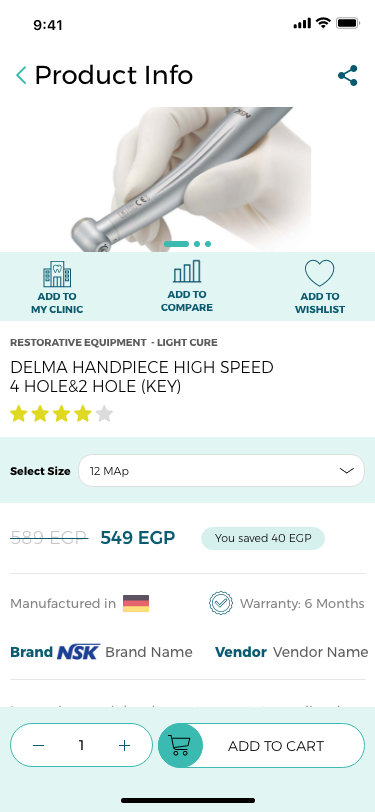Tap the Germany flag icon

(136, 603)
